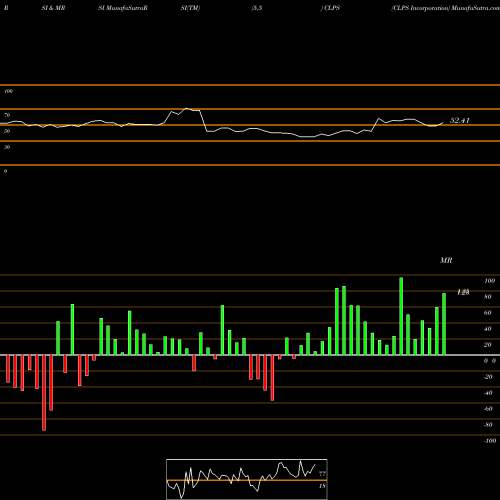Click the 'SI(TM)' header text
Image resolution: width=500 pixels, height=500 pixels.
(x=190, y=8)
